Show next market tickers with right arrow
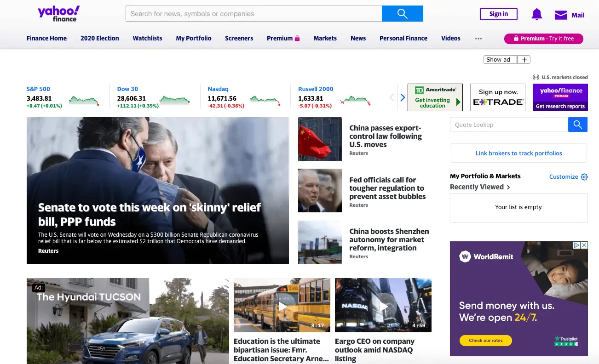This screenshot has height=364, width=599. click(x=403, y=97)
